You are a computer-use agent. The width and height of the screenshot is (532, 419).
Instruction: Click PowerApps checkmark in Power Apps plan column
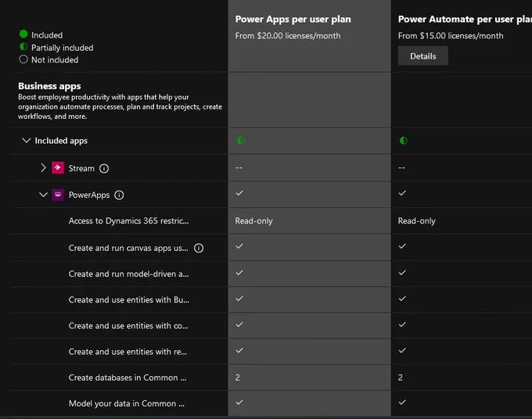click(239, 193)
